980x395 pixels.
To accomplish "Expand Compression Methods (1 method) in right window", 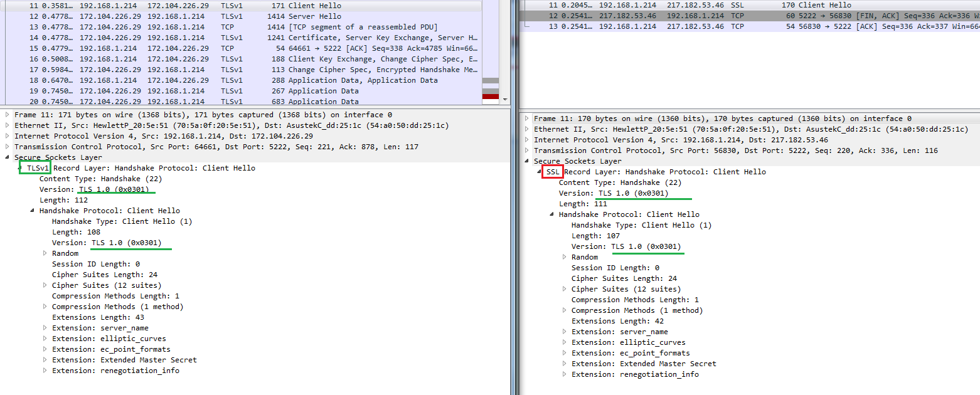I will coord(565,310).
